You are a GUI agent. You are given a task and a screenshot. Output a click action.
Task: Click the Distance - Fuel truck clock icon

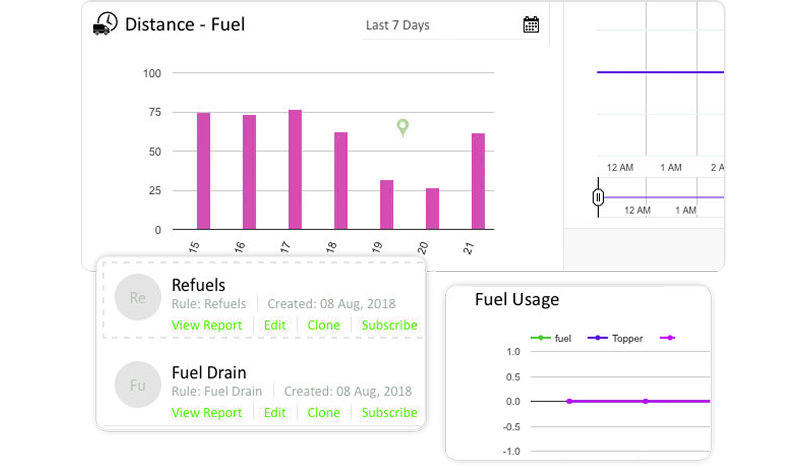104,24
